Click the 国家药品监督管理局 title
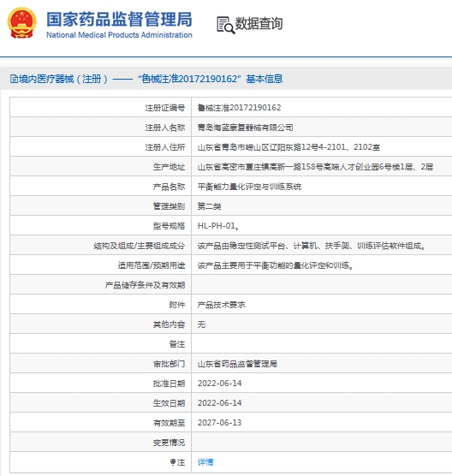This screenshot has height=476, width=452. click(119, 19)
